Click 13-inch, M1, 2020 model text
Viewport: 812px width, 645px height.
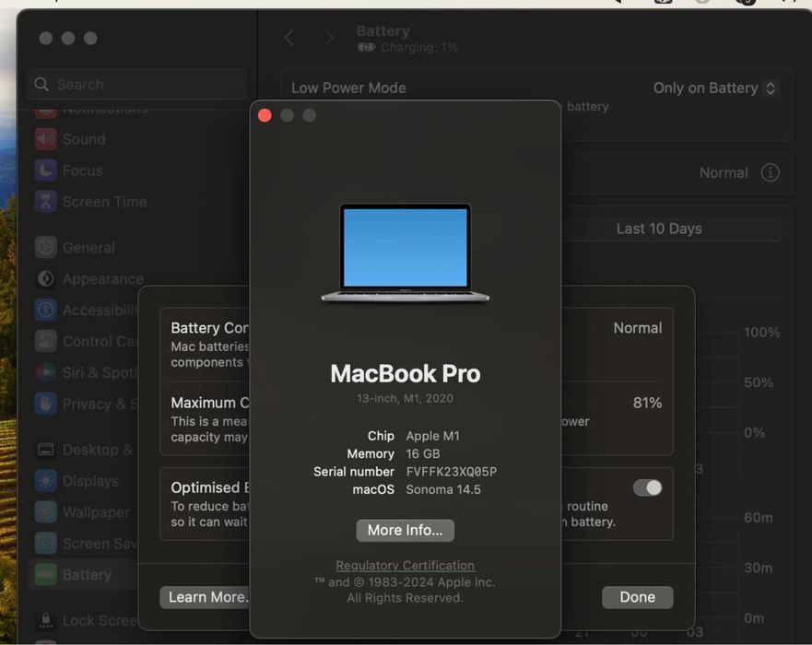click(x=405, y=398)
